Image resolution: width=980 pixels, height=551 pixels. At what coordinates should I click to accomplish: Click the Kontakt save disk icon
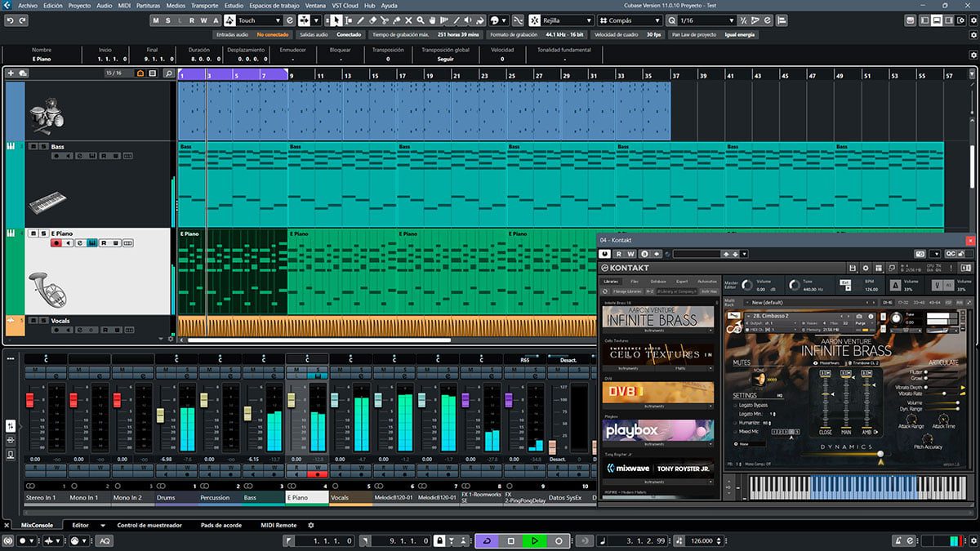[853, 268]
